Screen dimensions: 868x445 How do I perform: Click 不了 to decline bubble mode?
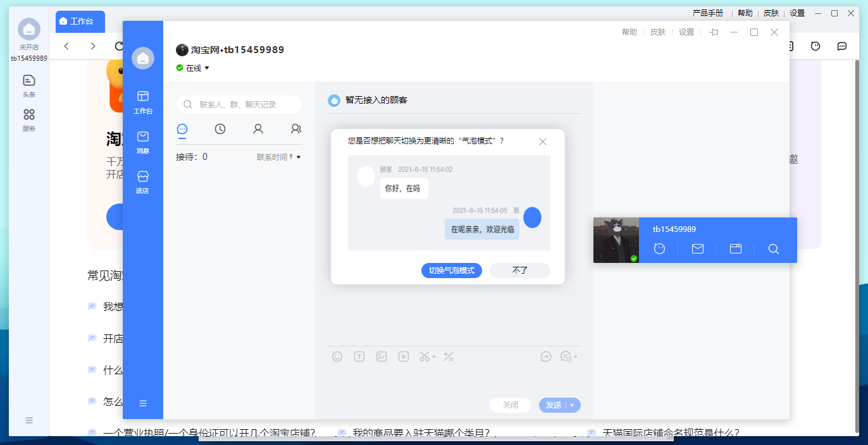[x=520, y=271]
